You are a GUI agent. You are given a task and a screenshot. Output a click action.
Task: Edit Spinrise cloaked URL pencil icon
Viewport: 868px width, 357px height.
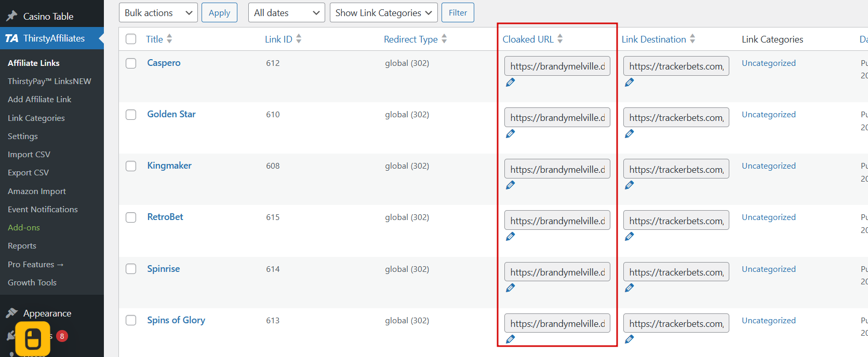click(x=511, y=288)
